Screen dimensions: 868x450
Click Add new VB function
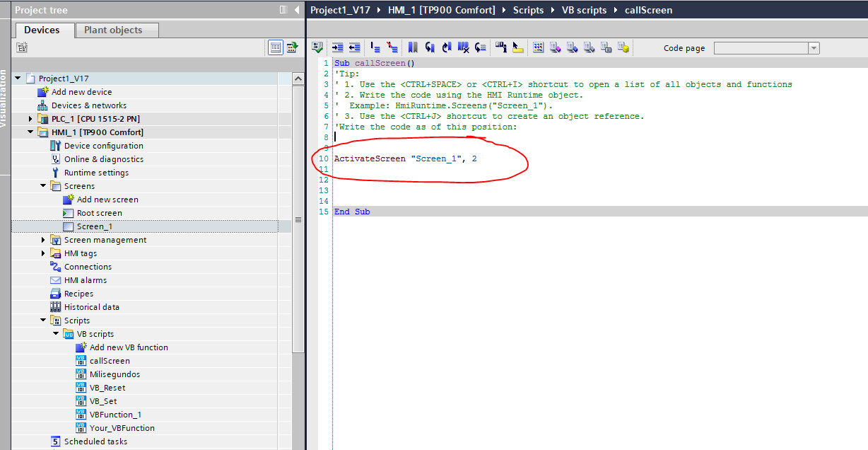click(x=128, y=347)
